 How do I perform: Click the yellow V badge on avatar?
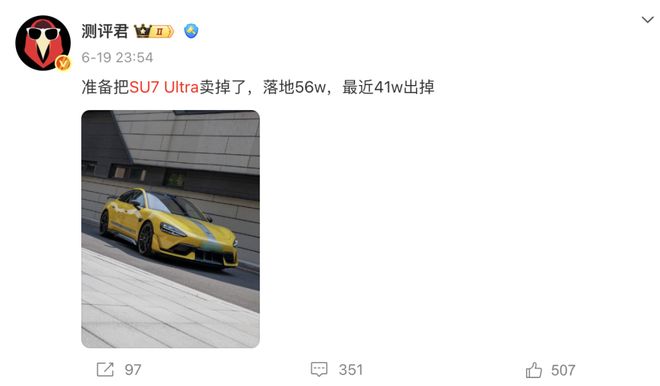[x=63, y=63]
